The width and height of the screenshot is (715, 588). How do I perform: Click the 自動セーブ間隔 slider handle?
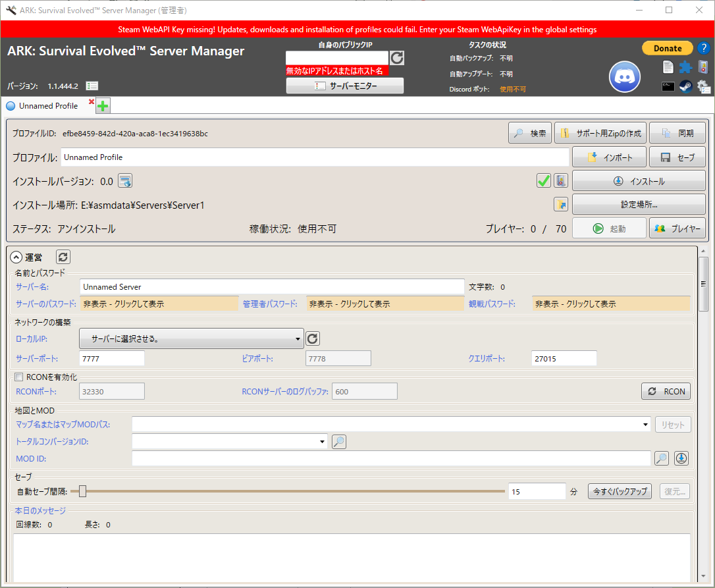(82, 491)
